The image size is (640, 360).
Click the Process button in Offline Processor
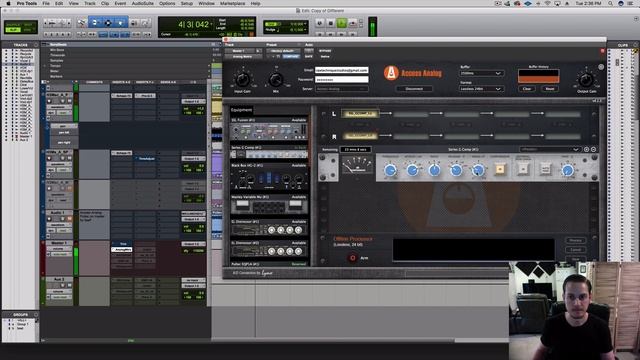[576, 240]
